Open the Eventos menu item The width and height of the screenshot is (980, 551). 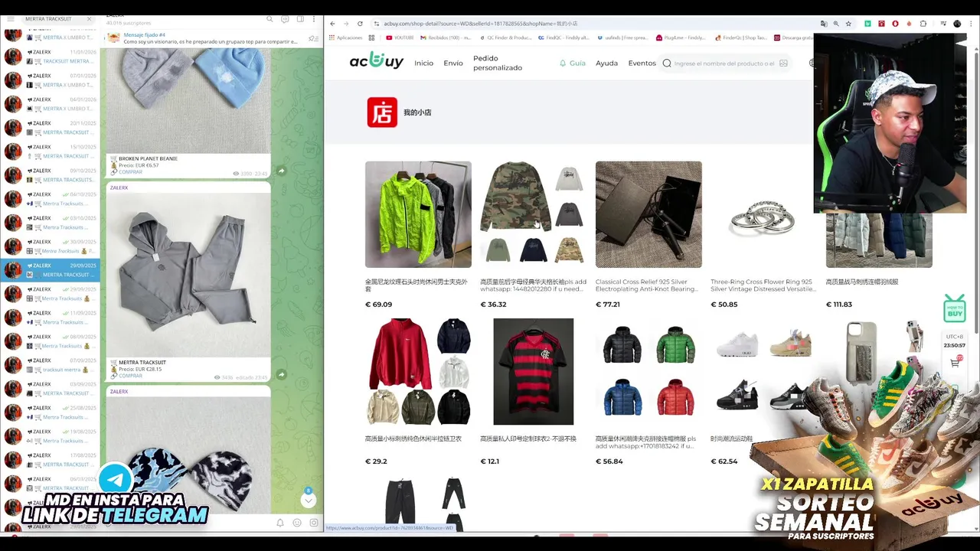[x=642, y=64]
